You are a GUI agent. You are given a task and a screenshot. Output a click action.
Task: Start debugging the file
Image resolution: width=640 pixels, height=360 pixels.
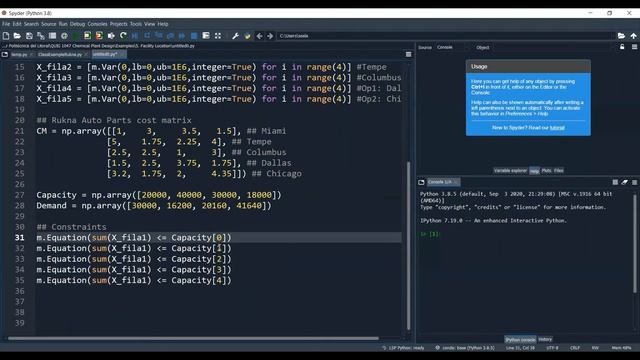(x=135, y=36)
